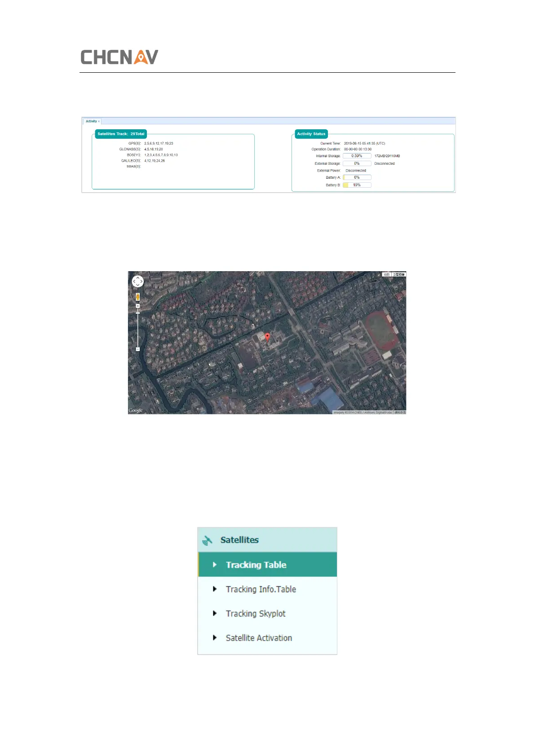Switch to the Activity tab
This screenshot has width=535, height=756.
click(91, 121)
